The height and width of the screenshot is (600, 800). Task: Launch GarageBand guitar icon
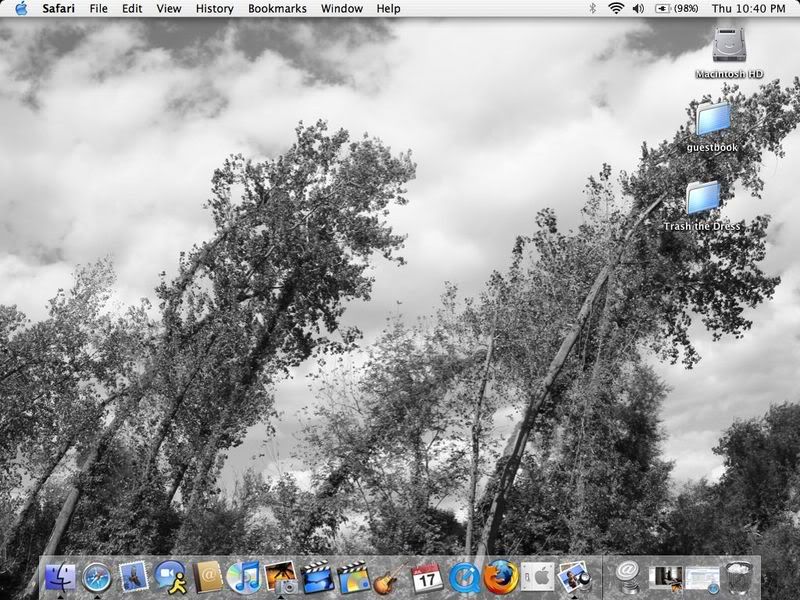coord(390,579)
